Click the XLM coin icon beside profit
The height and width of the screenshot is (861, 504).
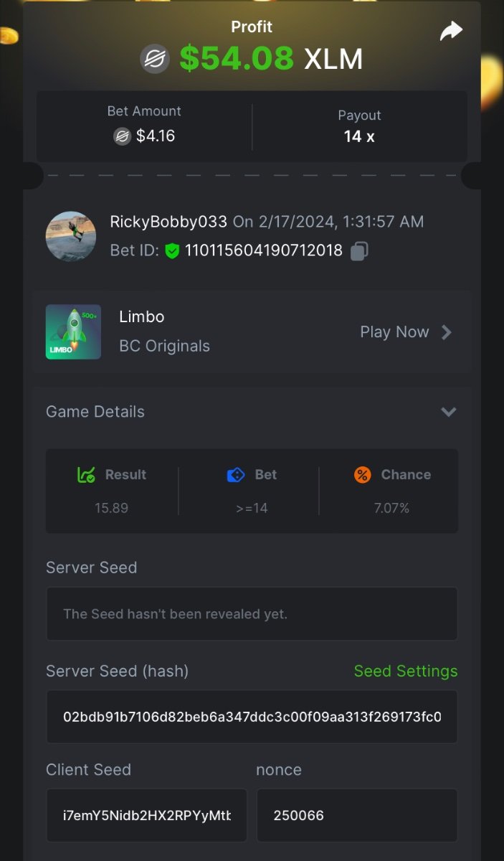(155, 59)
